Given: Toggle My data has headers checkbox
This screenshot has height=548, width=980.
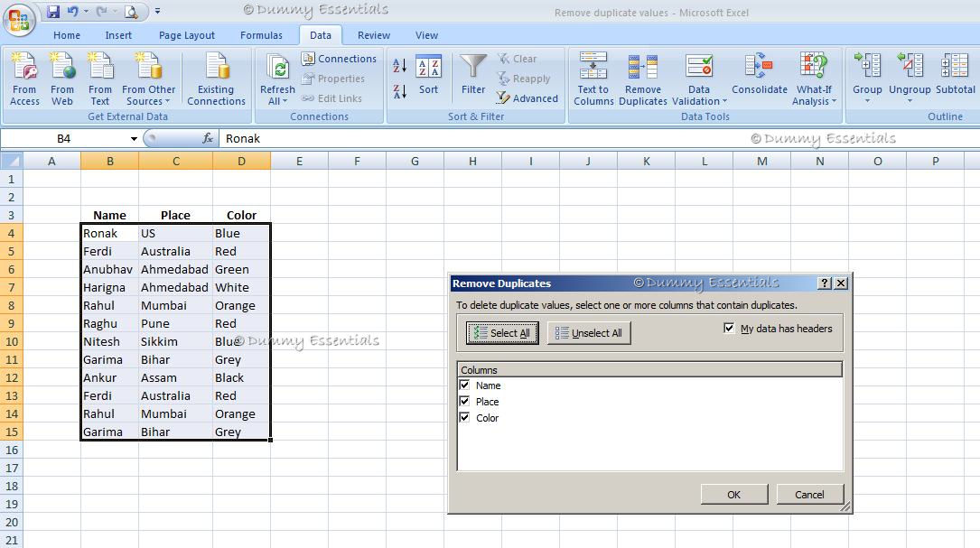Looking at the screenshot, I should [x=729, y=328].
